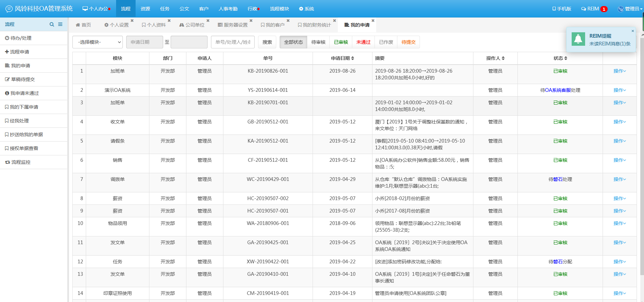Open REIM chat with unread badge
This screenshot has height=302, width=644.
point(594,9)
